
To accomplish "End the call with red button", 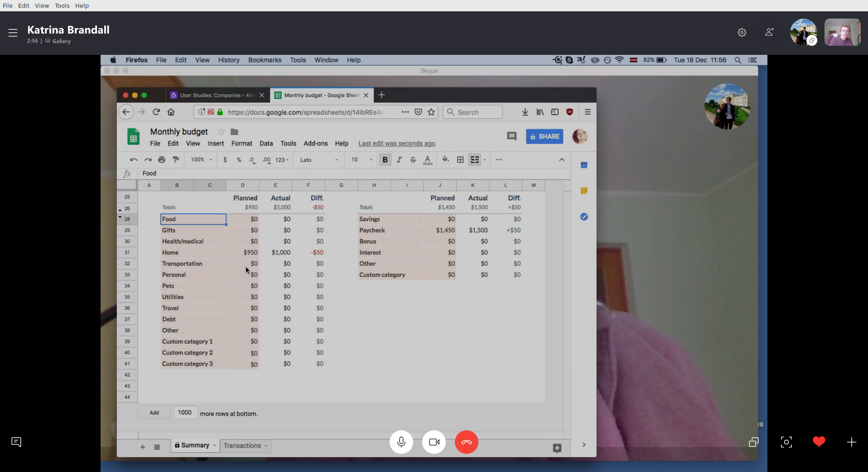I will pyautogui.click(x=467, y=442).
